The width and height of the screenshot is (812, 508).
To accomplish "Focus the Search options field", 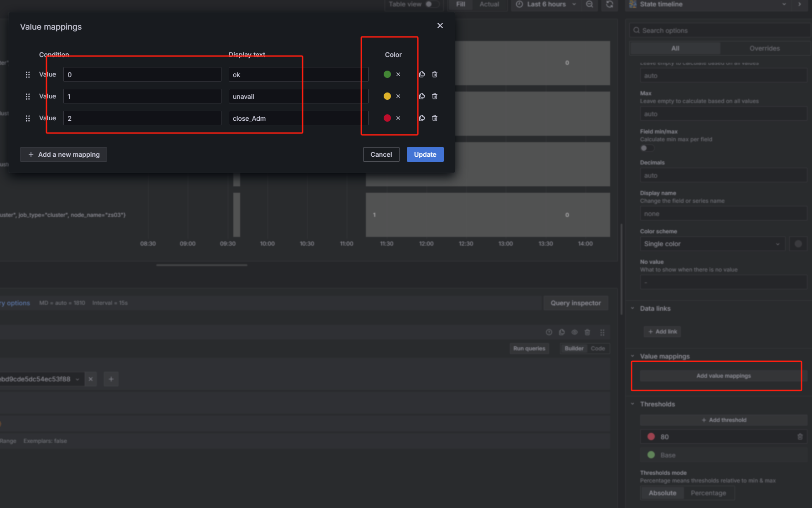I will tap(720, 31).
